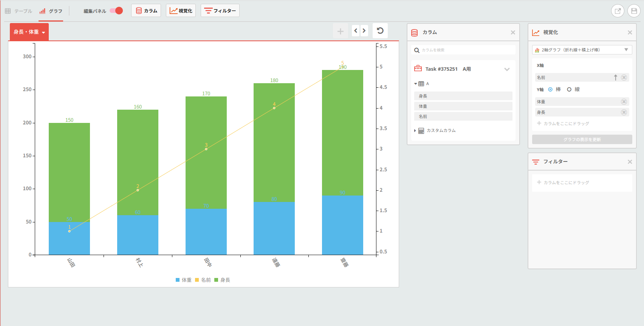Click sort arrow on 名前 X-axis field
The image size is (644, 326).
[615, 78]
